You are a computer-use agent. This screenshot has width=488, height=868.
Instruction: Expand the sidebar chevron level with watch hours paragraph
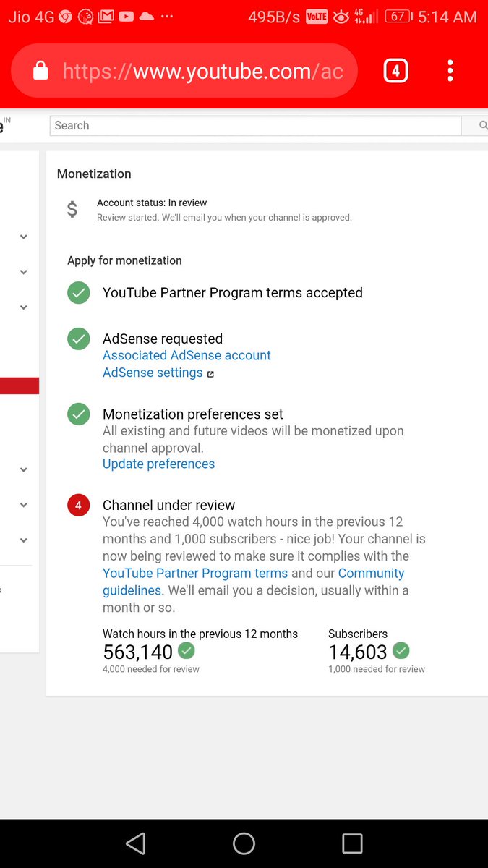point(24,540)
